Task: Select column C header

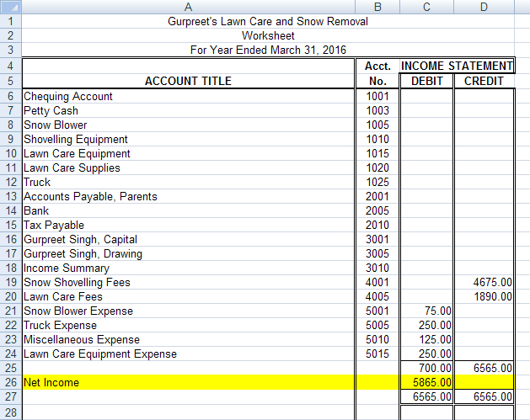Action: coord(426,8)
